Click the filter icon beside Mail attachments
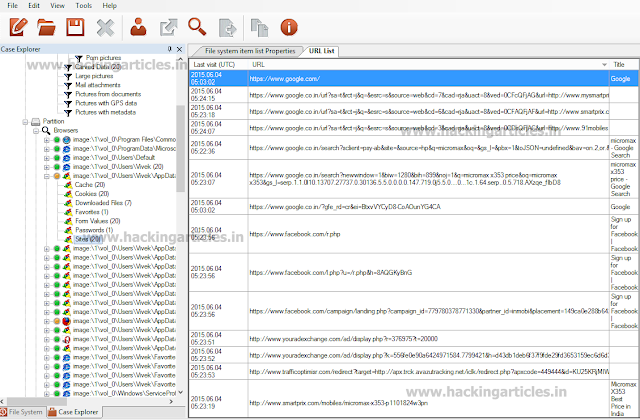This screenshot has height=420, width=640. pos(68,85)
